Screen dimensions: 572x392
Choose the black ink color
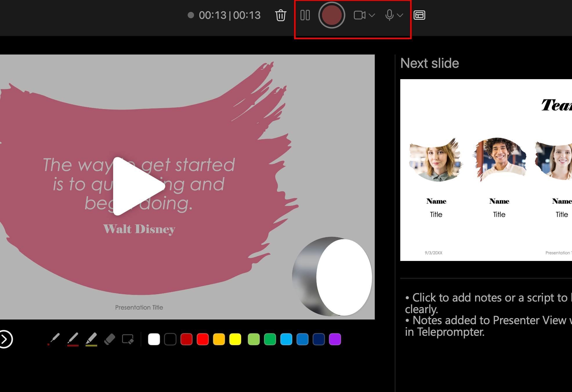(170, 339)
